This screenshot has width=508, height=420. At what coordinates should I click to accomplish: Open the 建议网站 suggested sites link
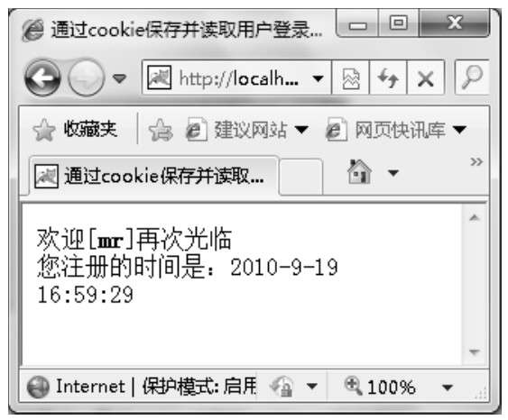coord(247,130)
